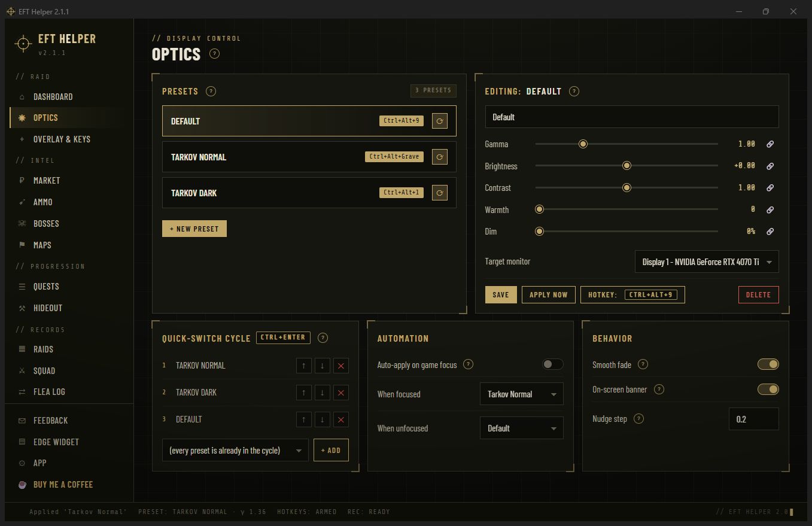812x526 pixels.
Task: Remove TARKOV DARK from the cycle
Action: tap(341, 393)
